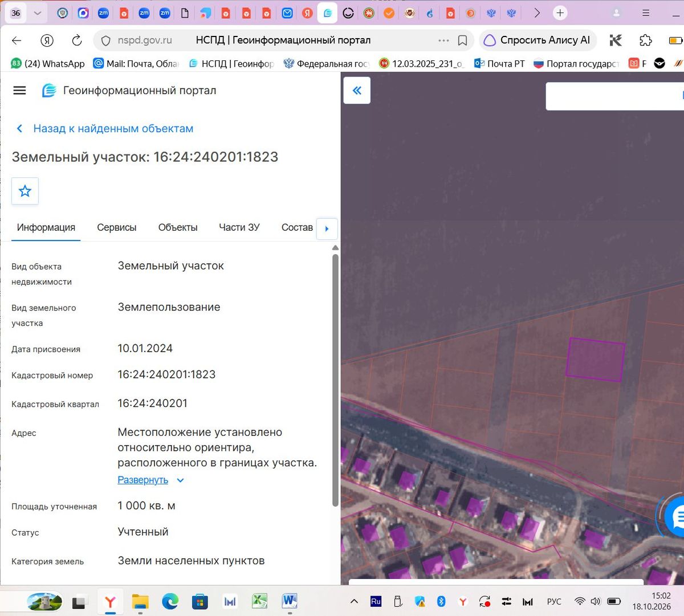Click the Геоинформационный портал logo
Image resolution: width=684 pixels, height=616 pixels.
pyautogui.click(x=49, y=91)
